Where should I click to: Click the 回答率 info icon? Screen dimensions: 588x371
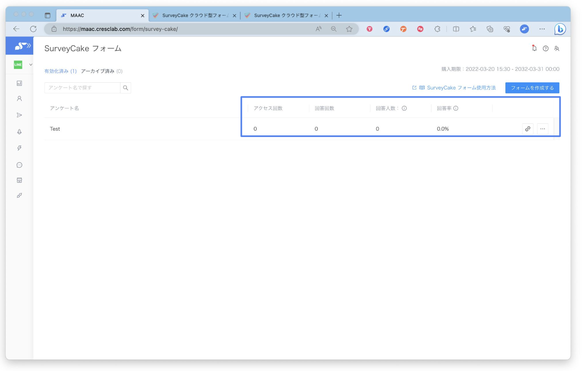pos(456,108)
